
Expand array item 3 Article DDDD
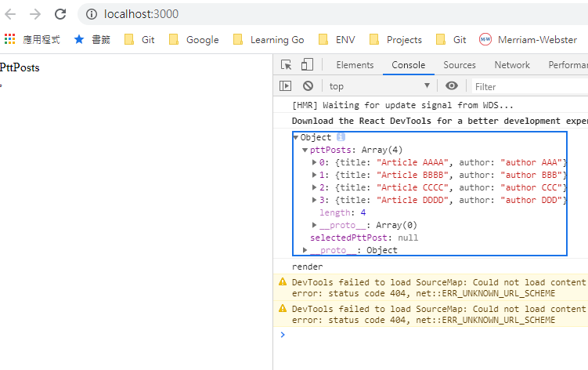coord(315,200)
